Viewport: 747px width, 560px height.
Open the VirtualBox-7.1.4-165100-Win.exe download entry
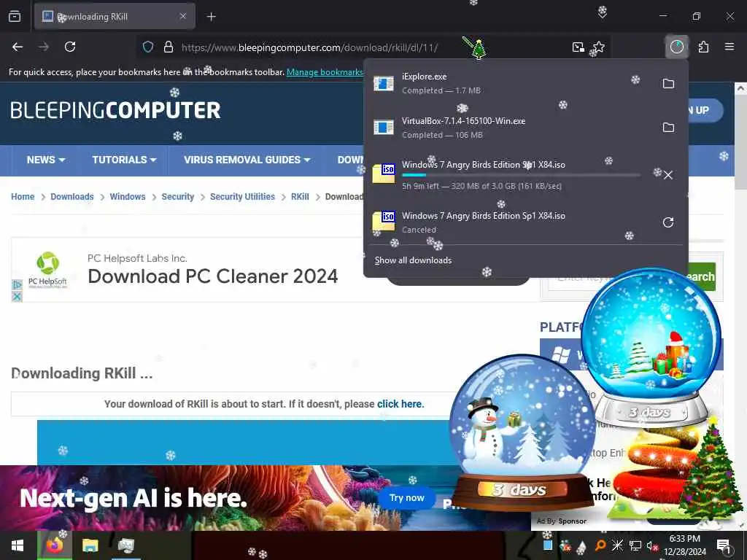[510, 128]
